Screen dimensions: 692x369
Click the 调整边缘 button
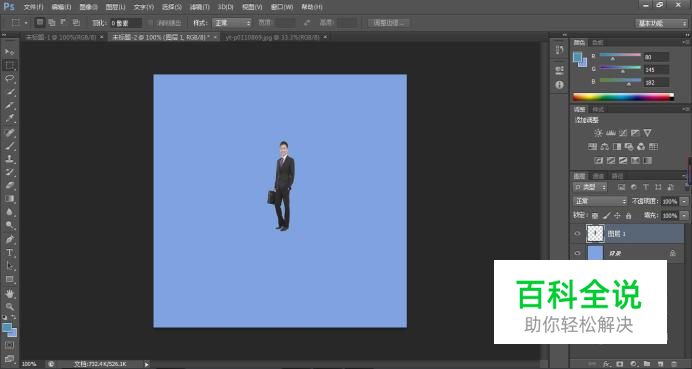click(x=389, y=23)
